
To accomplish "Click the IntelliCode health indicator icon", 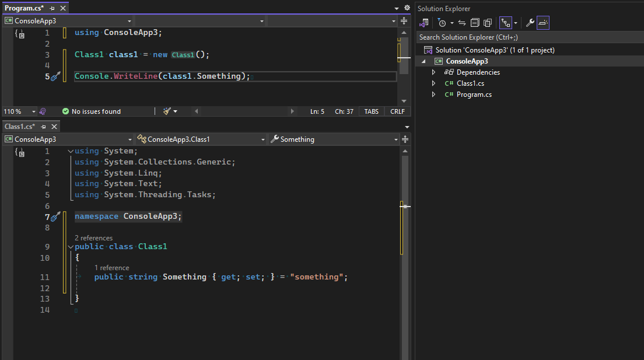I will pos(43,111).
